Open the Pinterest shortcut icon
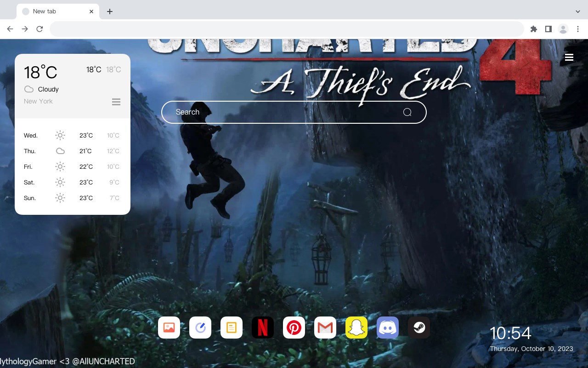 294,328
